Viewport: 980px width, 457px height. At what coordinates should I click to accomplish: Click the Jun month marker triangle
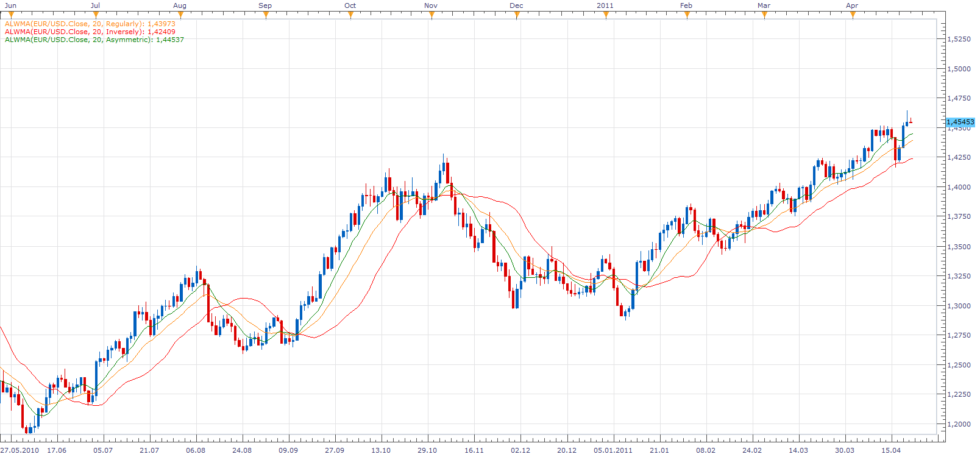(10, 15)
